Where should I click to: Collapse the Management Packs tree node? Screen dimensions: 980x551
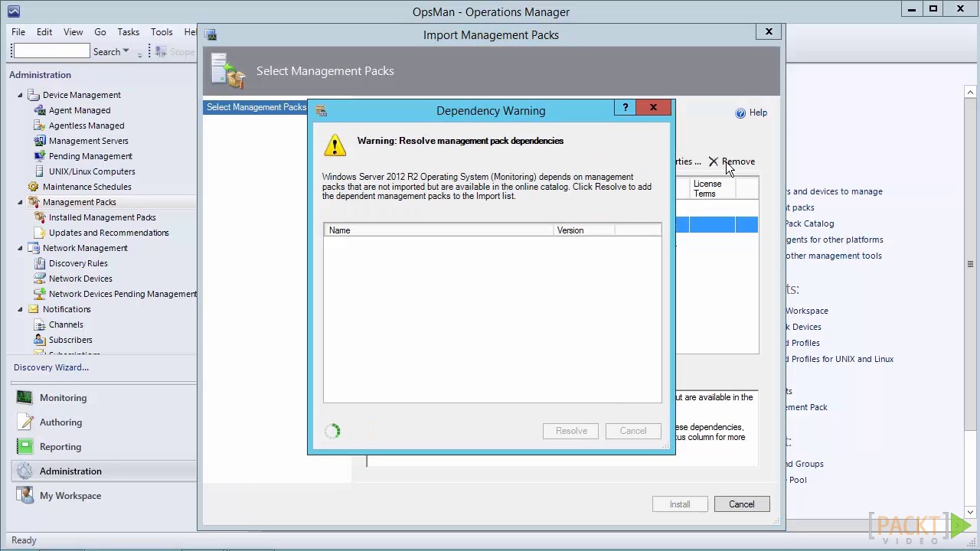click(21, 202)
